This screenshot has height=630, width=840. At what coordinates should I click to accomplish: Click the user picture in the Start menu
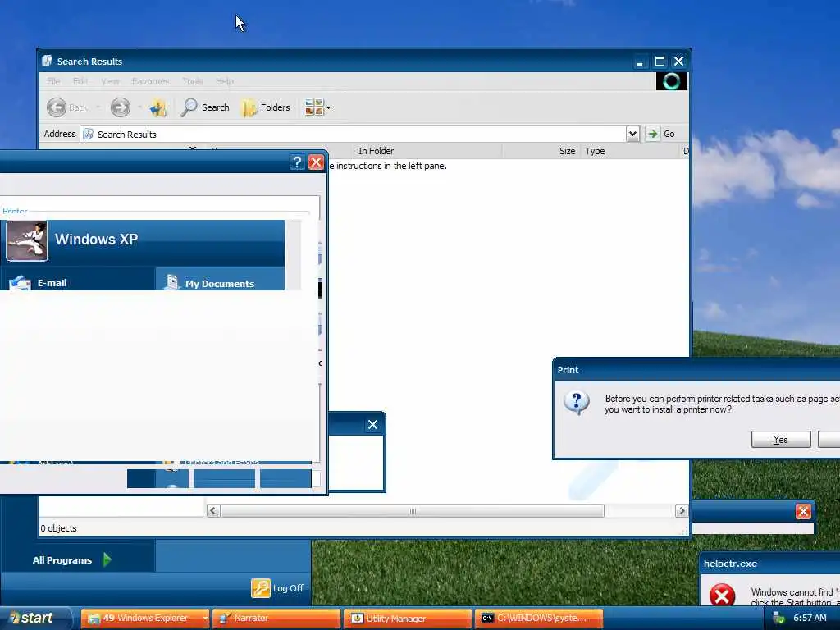click(27, 241)
